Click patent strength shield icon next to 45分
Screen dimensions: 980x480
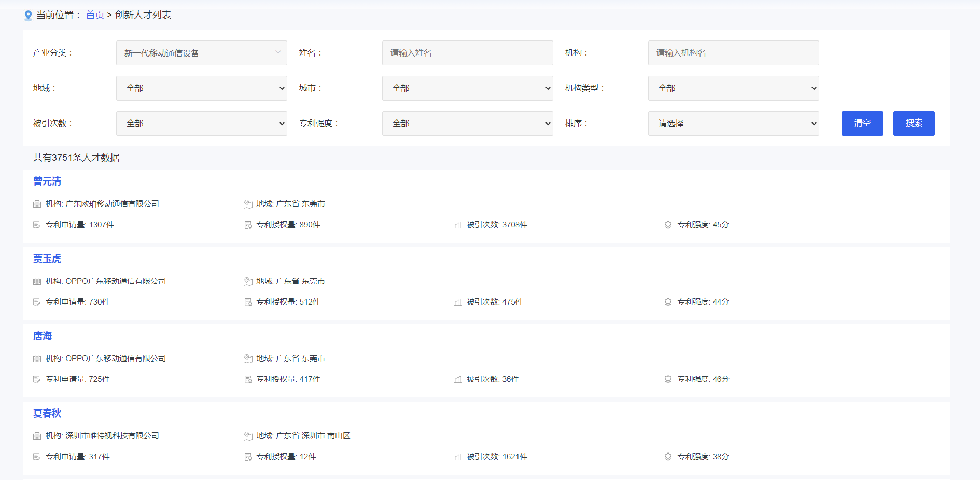[x=668, y=225]
